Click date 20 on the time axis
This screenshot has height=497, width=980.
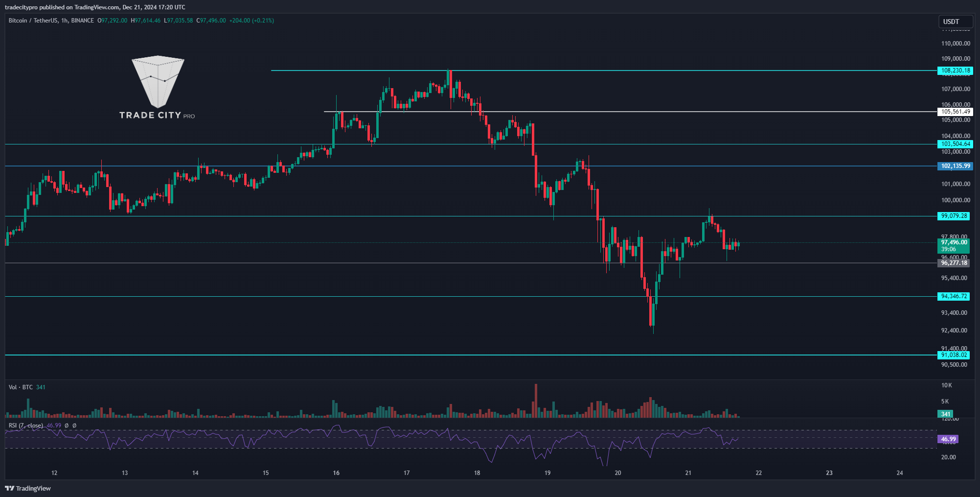(x=618, y=473)
